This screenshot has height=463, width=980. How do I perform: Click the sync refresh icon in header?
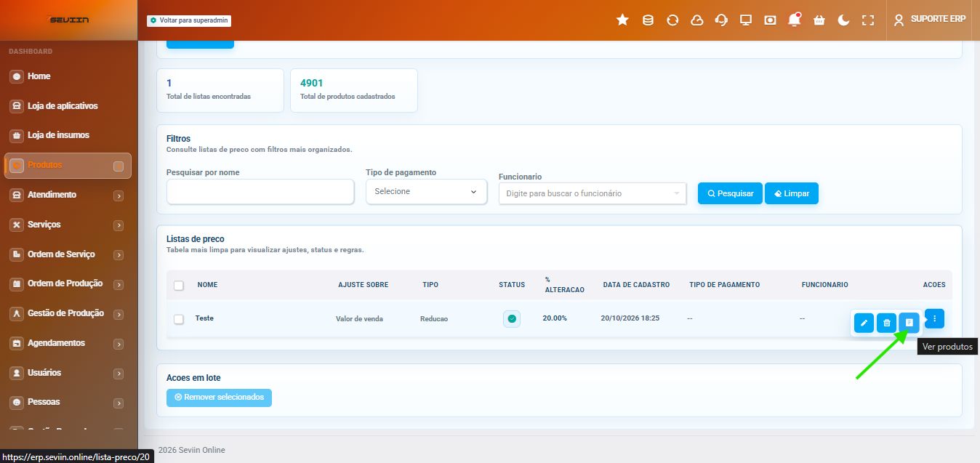672,20
